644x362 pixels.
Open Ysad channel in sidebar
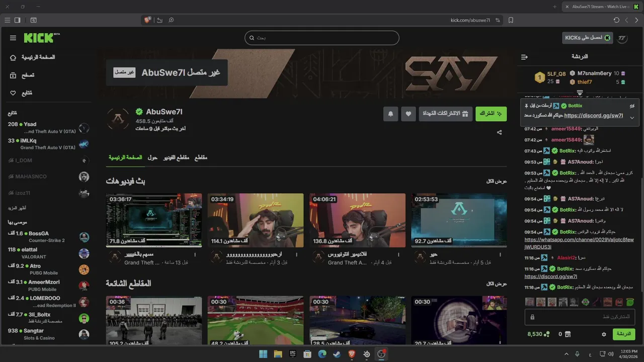tap(48, 128)
